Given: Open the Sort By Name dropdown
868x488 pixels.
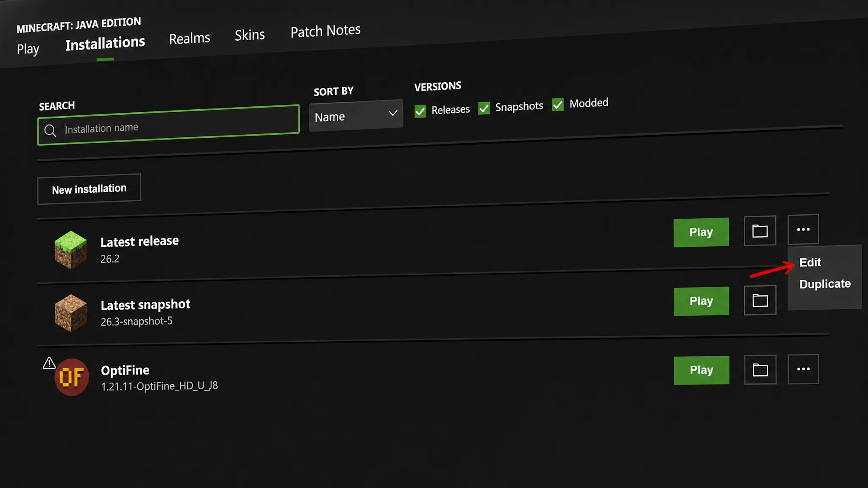Looking at the screenshot, I should click(356, 115).
